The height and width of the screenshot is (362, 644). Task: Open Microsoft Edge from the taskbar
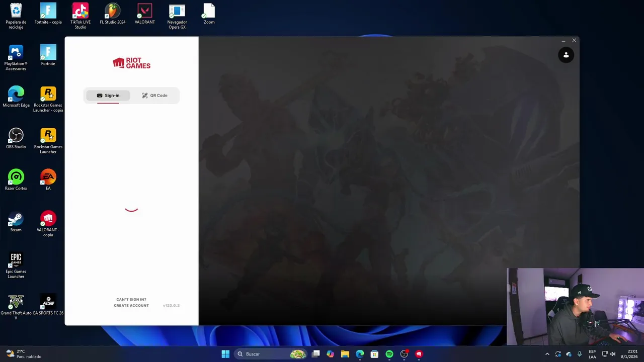point(360,354)
